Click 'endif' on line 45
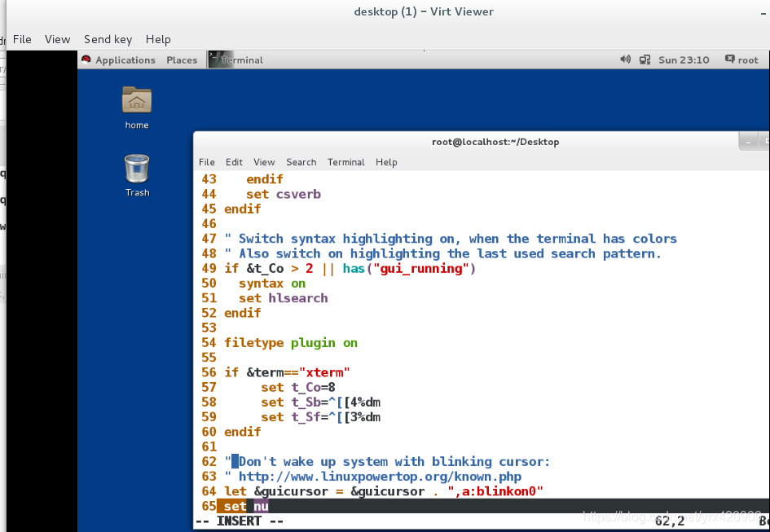Screen dimensions: 770x532 tap(243, 209)
